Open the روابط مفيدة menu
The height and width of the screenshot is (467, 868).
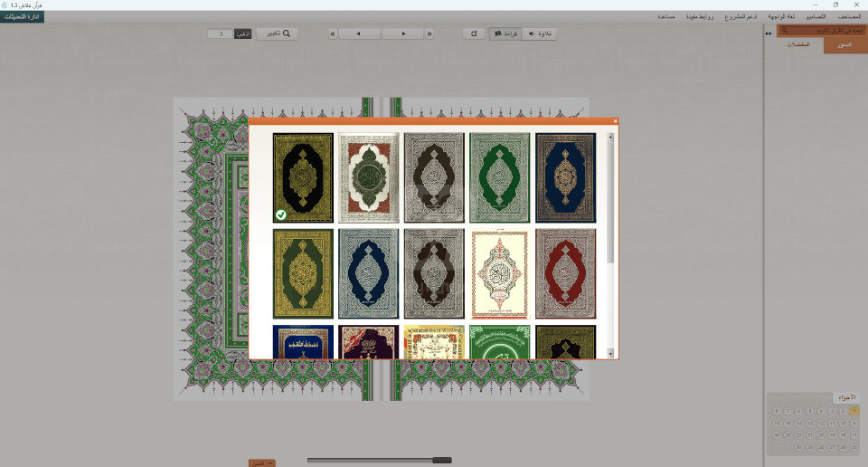[700, 16]
